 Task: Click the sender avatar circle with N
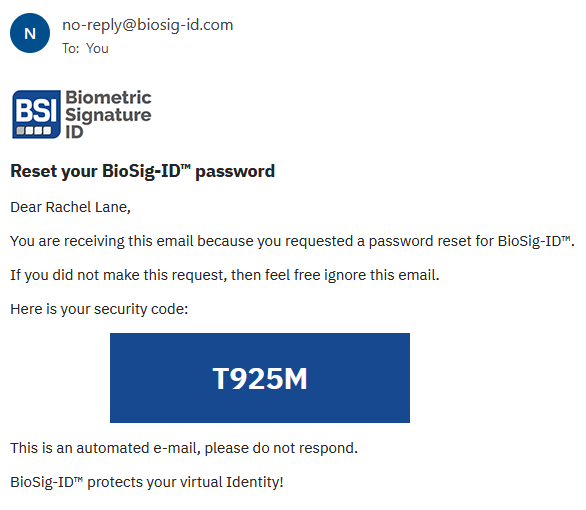(30, 33)
